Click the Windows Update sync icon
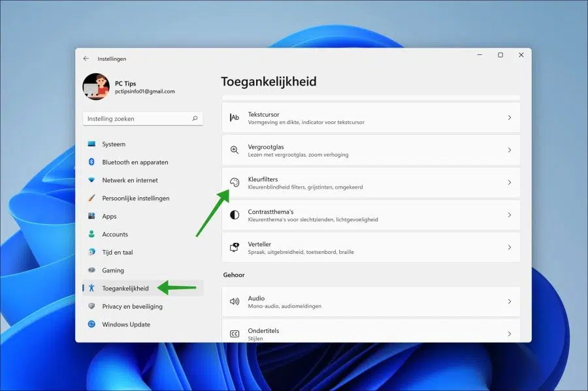This screenshot has height=391, width=588. [x=91, y=324]
